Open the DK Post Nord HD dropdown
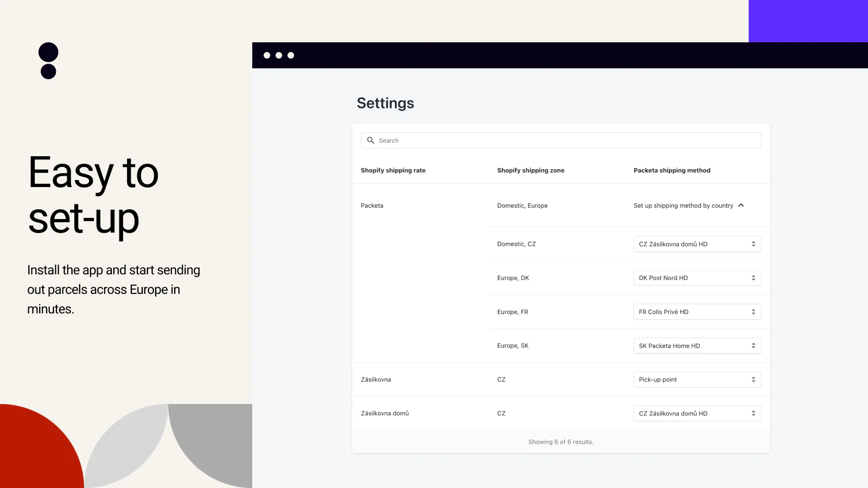Viewport: 868px width, 488px height. [x=697, y=278]
